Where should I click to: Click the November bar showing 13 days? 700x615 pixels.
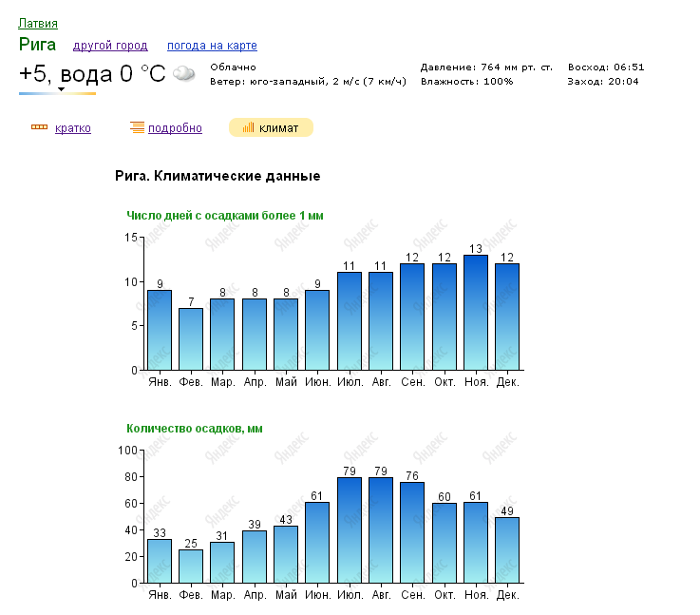[476, 313]
